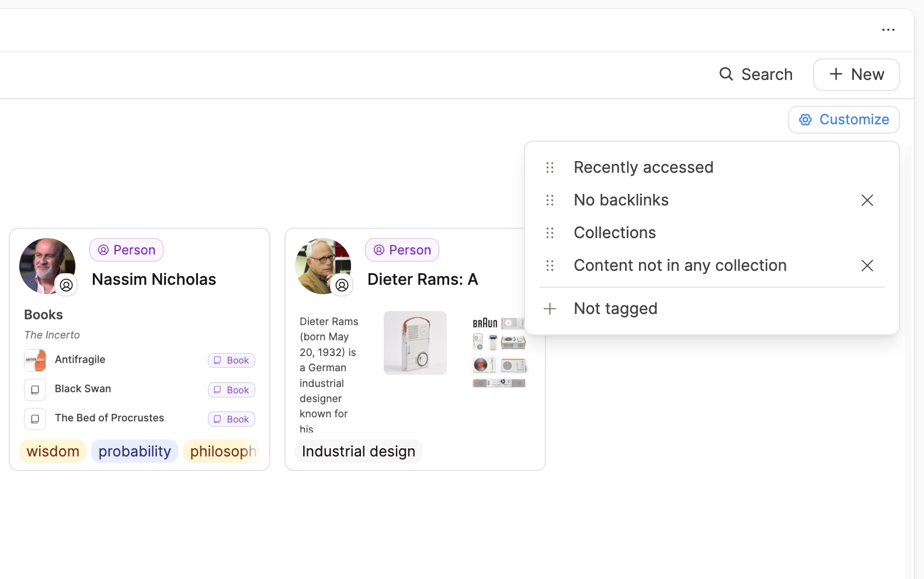Viewport: 924px width, 579px height.
Task: Open the Customize panel
Action: (844, 120)
